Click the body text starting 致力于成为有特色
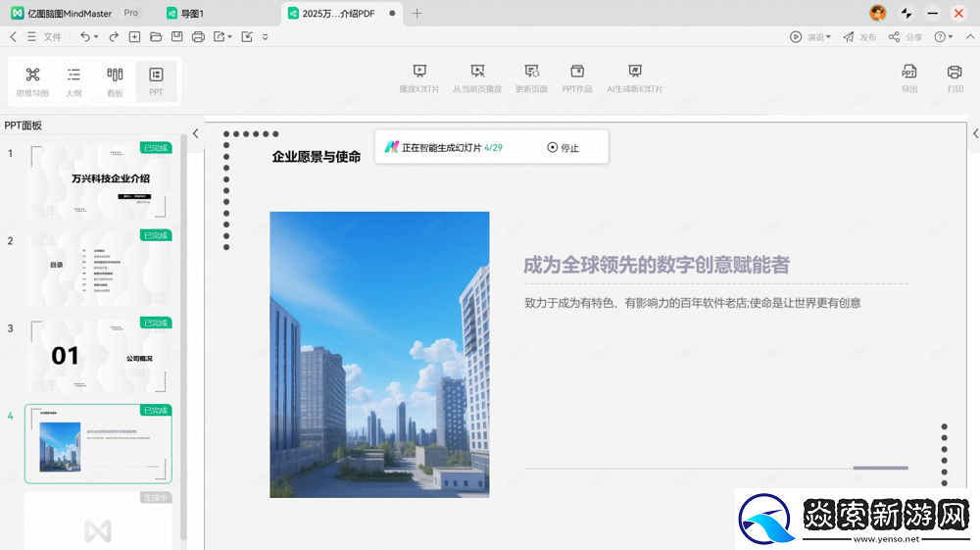980x550 pixels. point(693,303)
